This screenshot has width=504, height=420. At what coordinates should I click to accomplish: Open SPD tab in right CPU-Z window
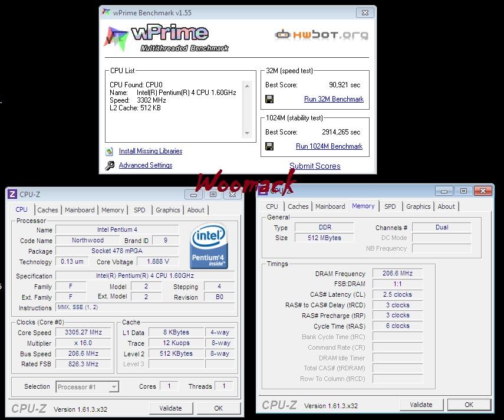390,206
